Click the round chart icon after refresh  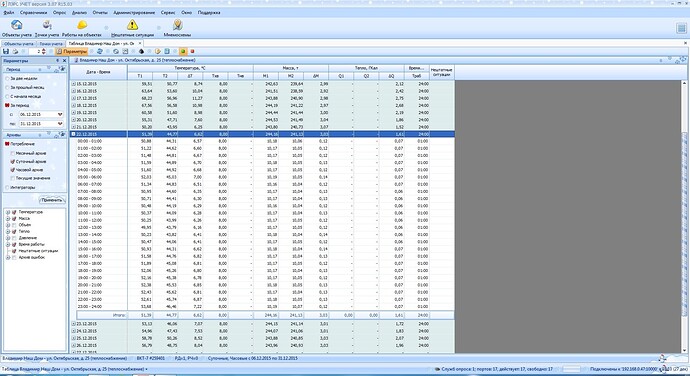click(116, 52)
